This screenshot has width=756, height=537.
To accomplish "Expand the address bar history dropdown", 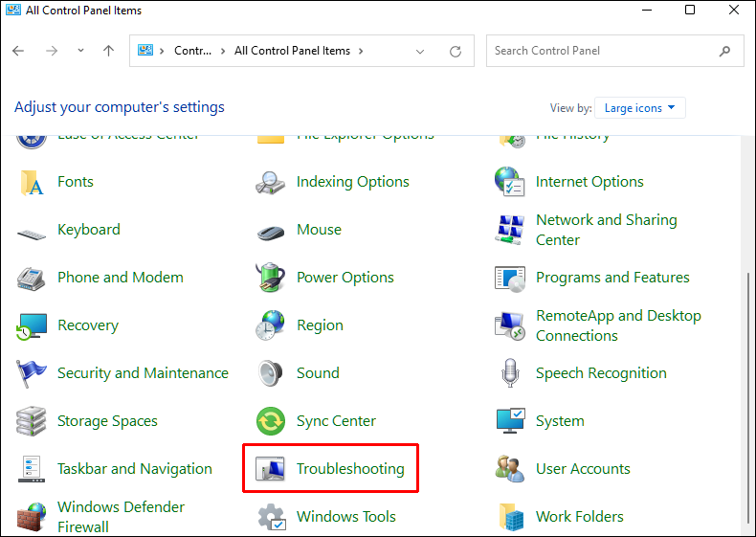I will click(421, 51).
